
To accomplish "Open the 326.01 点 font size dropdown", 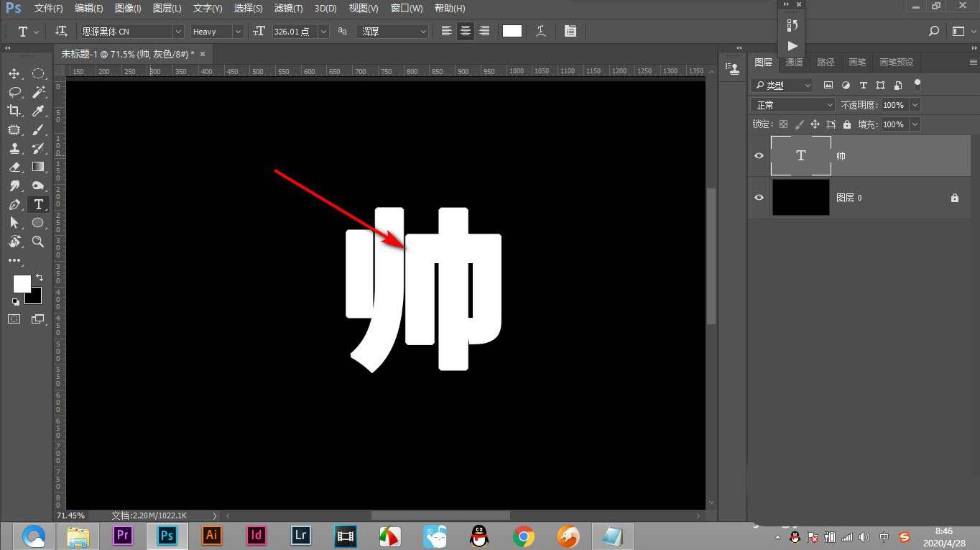I will coord(323,32).
